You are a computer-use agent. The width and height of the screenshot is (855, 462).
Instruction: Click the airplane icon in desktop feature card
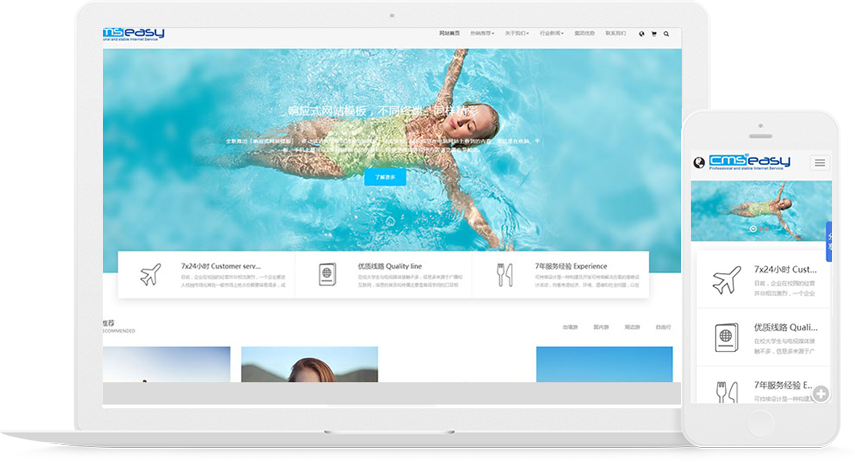click(150, 275)
